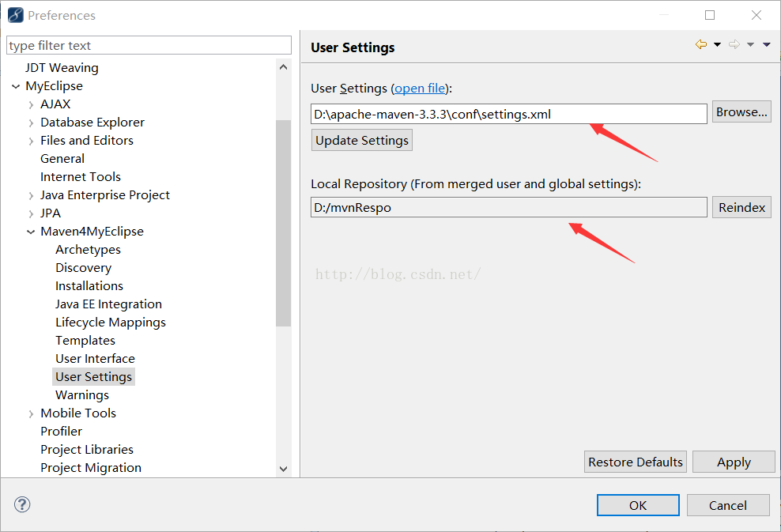Image resolution: width=781 pixels, height=532 pixels.
Task: Open the back history dropdown arrow
Action: 717,44
